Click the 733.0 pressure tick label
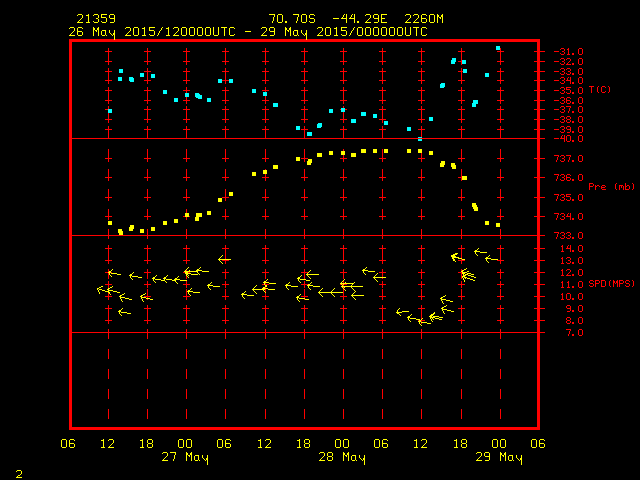The height and width of the screenshot is (480, 640). point(569,236)
